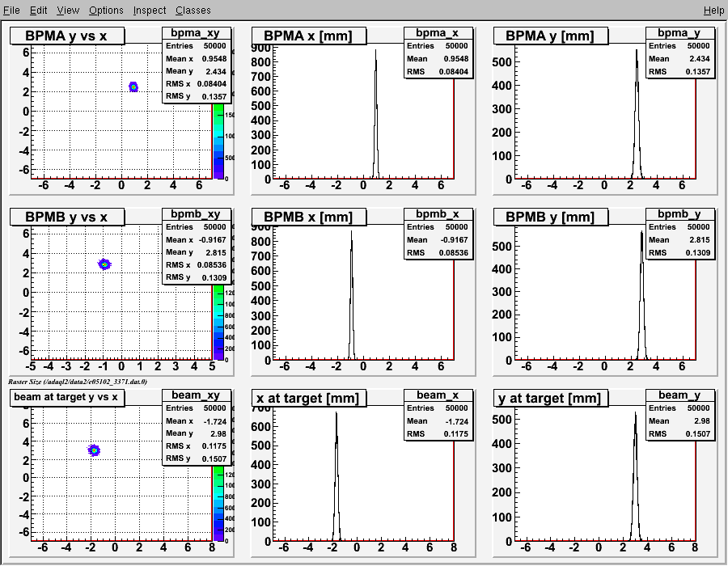This screenshot has height=566, width=728.
Task: Click the BPMB beam spot in scatter plot
Action: tap(104, 264)
